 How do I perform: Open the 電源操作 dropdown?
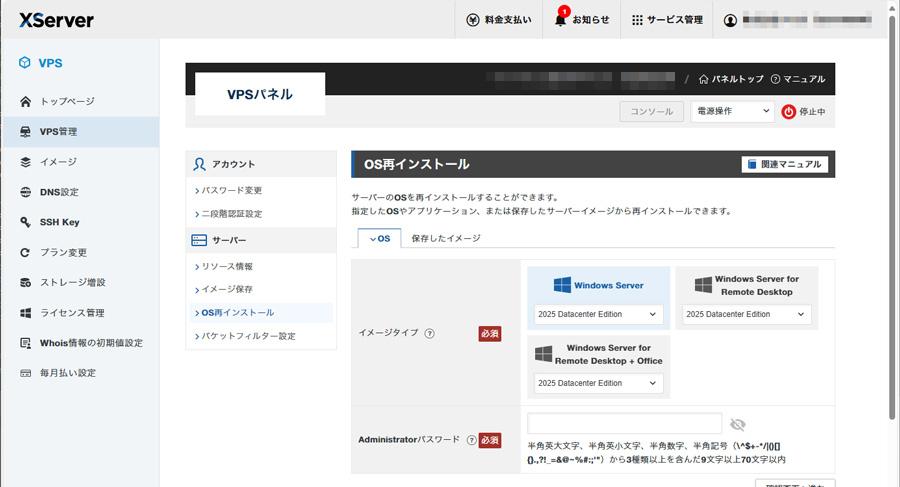pos(733,111)
